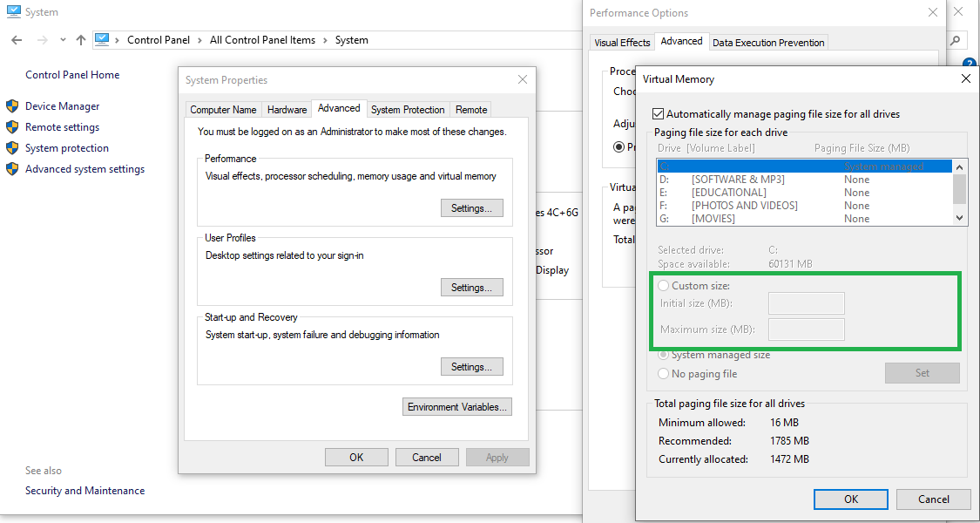Click OK in System Properties
The height and width of the screenshot is (523, 980).
[x=356, y=458]
